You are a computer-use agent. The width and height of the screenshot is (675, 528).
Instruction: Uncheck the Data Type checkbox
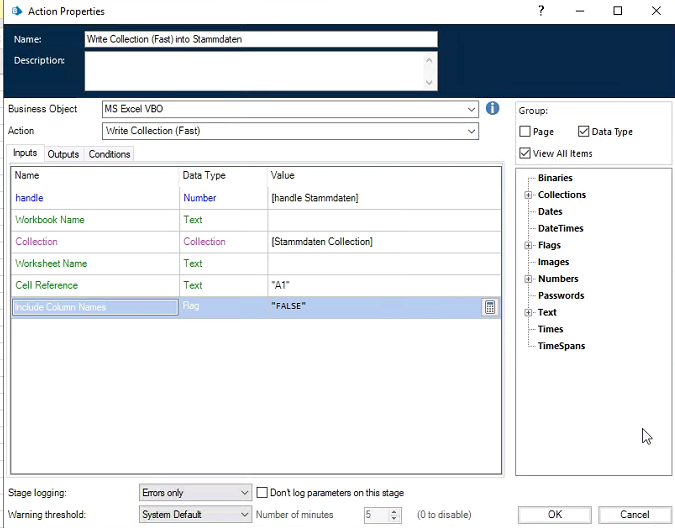(x=584, y=132)
